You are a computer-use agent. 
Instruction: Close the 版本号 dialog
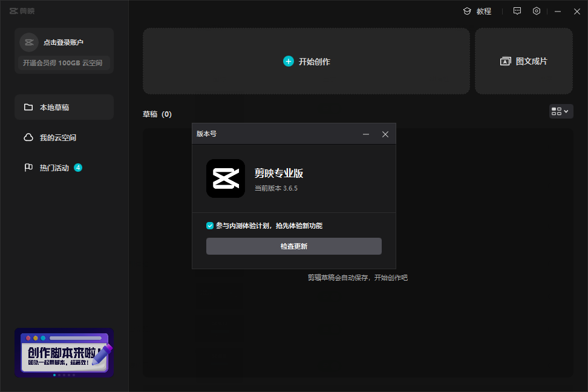click(x=385, y=134)
